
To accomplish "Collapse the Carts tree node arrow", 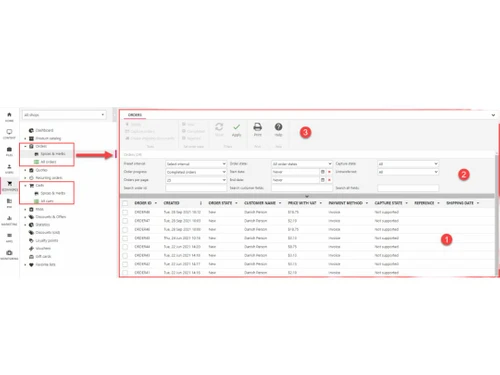I will tap(25, 185).
